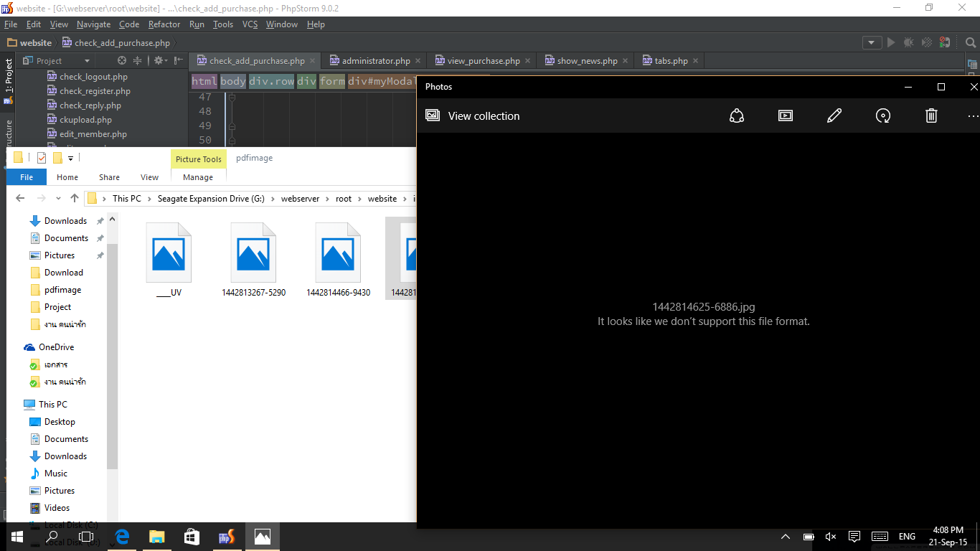Start the slideshow in Photos
This screenshot has width=980, height=551.
coord(786,116)
